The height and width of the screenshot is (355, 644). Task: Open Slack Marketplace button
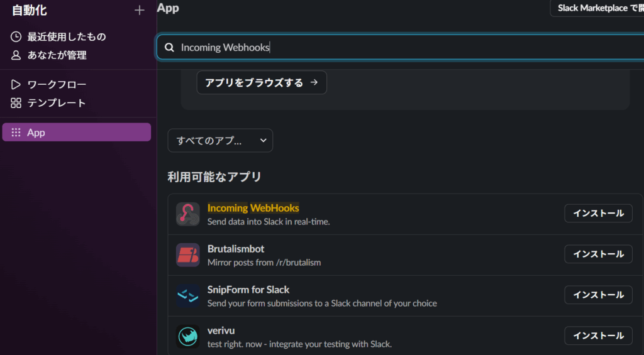(x=597, y=8)
